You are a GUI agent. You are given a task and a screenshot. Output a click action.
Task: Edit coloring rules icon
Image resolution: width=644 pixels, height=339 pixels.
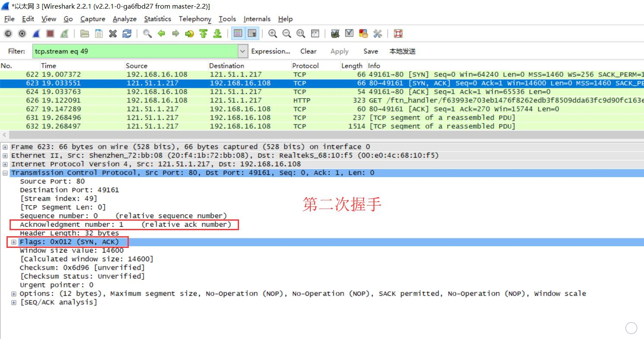click(x=363, y=34)
